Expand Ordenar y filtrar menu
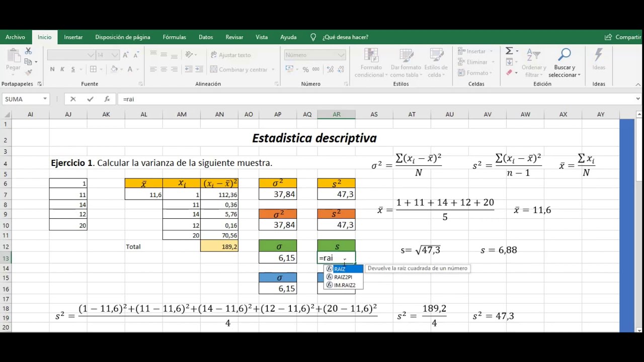The height and width of the screenshot is (362, 644). (x=534, y=63)
